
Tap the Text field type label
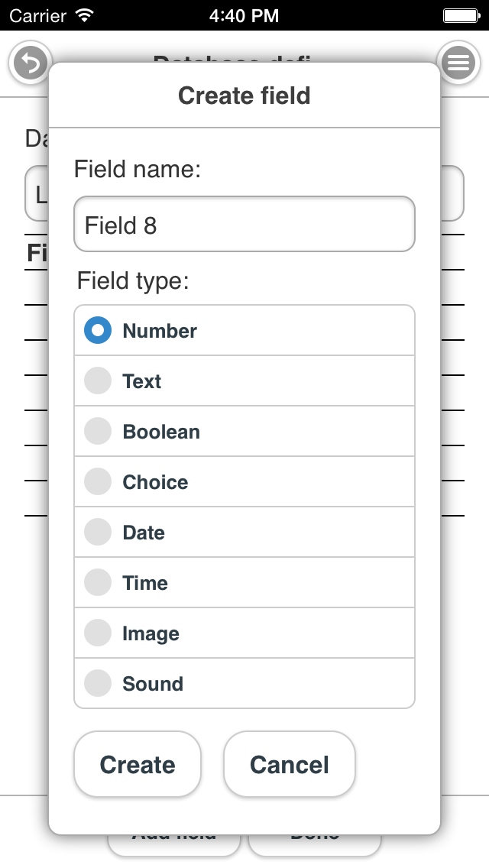pyautogui.click(x=142, y=381)
